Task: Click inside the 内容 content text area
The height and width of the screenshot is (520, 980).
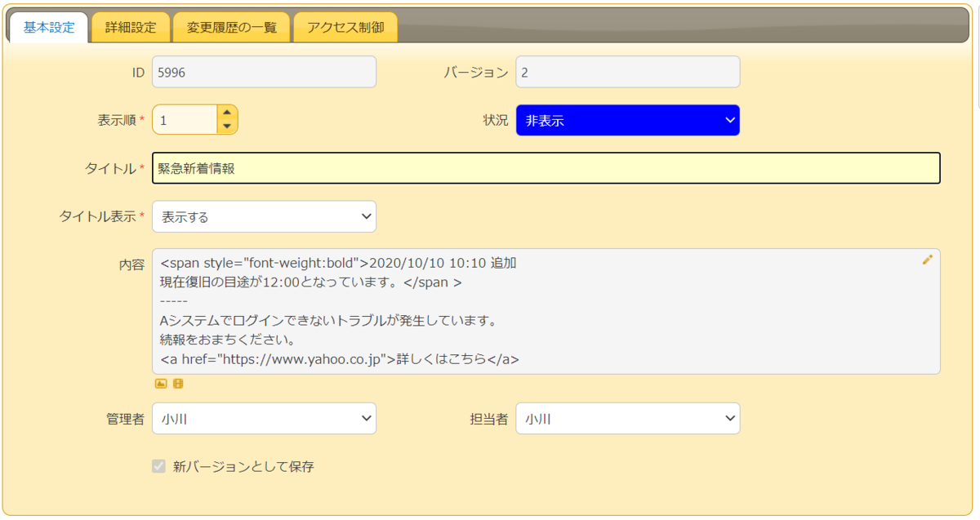Action: click(x=490, y=310)
